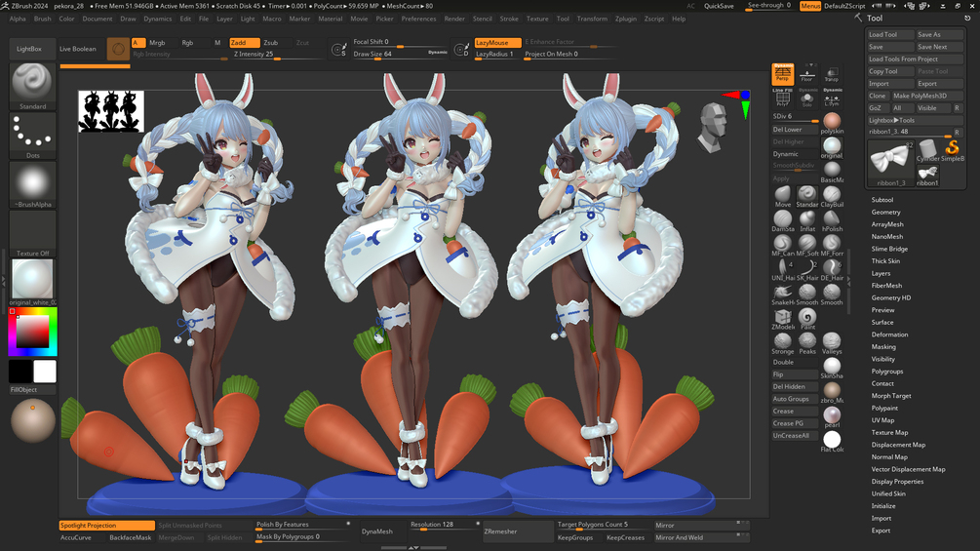980x551 pixels.
Task: Pick a color in the color picker square
Action: [x=32, y=332]
